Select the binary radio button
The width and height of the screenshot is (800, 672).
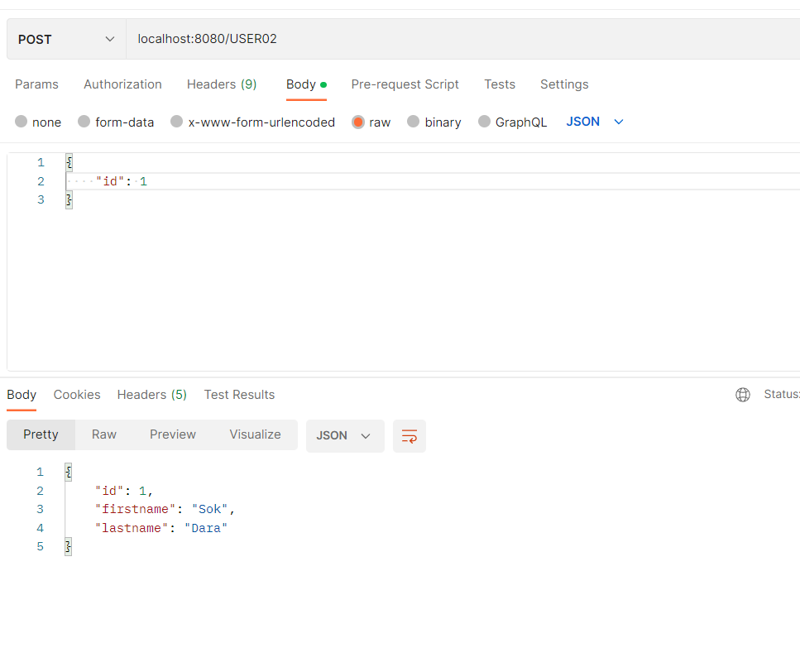[414, 122]
